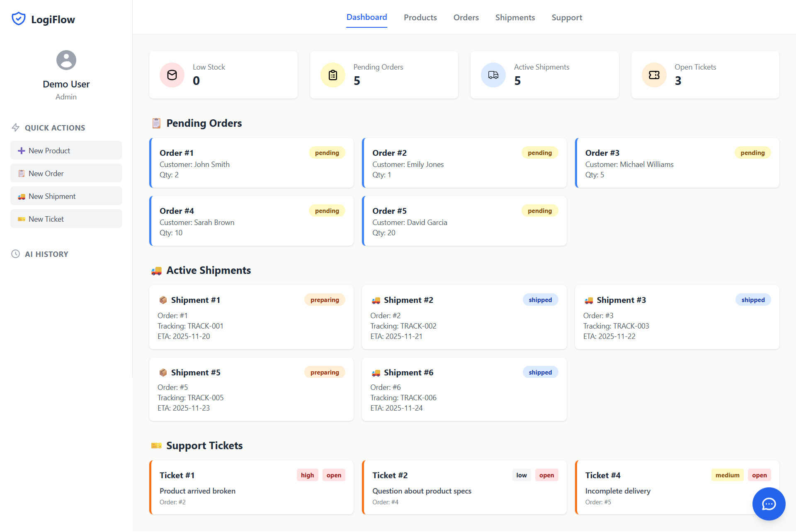The height and width of the screenshot is (532, 796).
Task: Click the Active Shipments truck icon
Action: (x=493, y=75)
